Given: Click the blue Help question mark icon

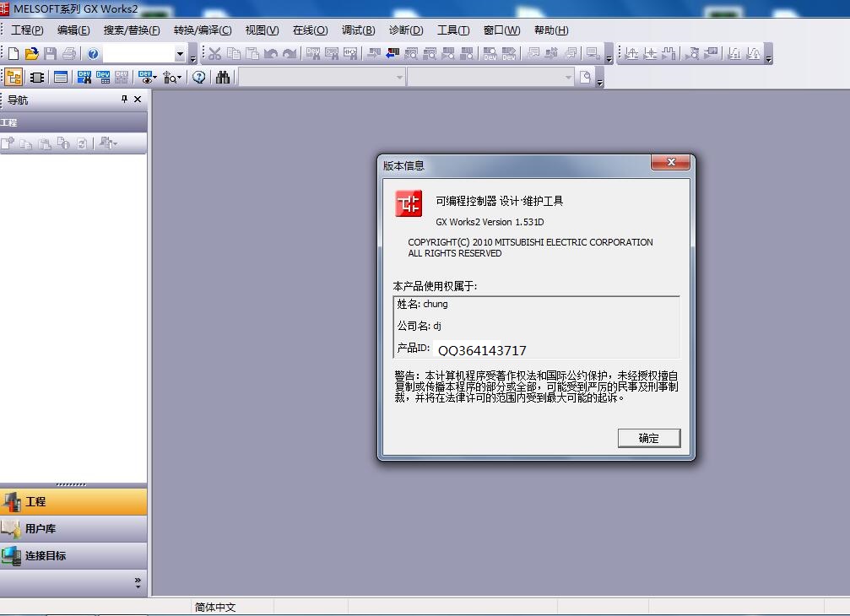Looking at the screenshot, I should click(x=93, y=54).
